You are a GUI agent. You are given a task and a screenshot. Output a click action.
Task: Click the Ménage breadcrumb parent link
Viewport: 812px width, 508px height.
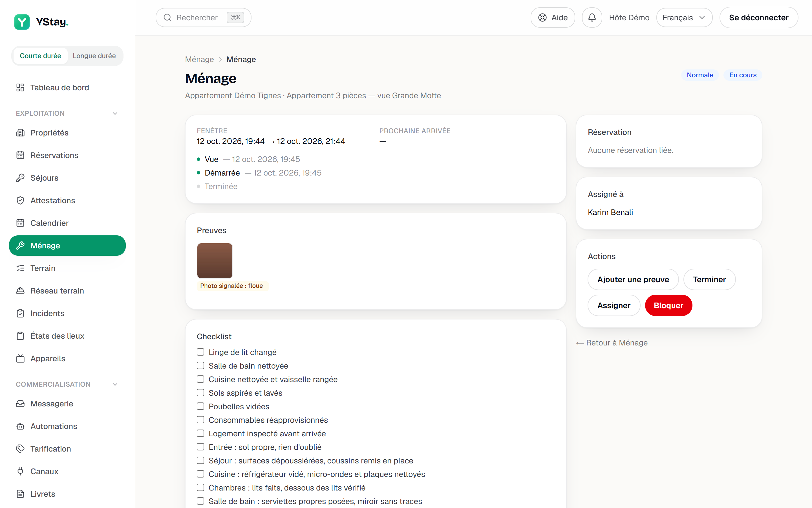tap(199, 60)
